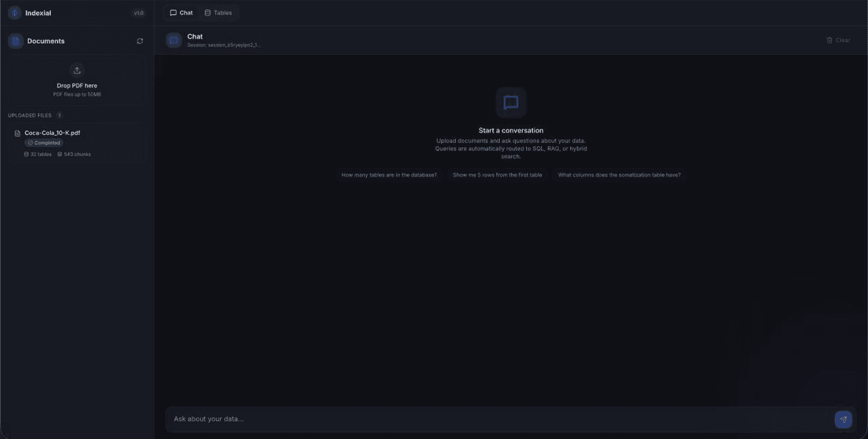Click the PDF file icon beside Coca-Cola_10-K.pdf
The width and height of the screenshot is (868, 439).
[x=18, y=133]
